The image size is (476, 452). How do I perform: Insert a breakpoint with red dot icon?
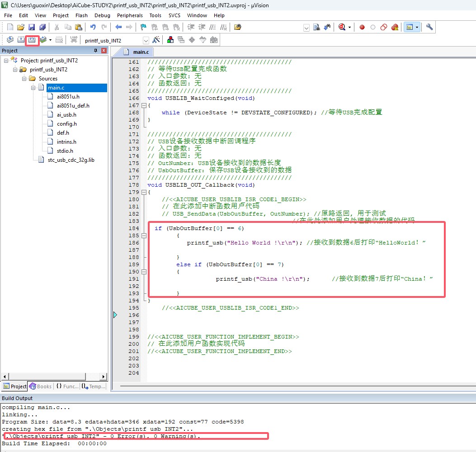tap(362, 27)
